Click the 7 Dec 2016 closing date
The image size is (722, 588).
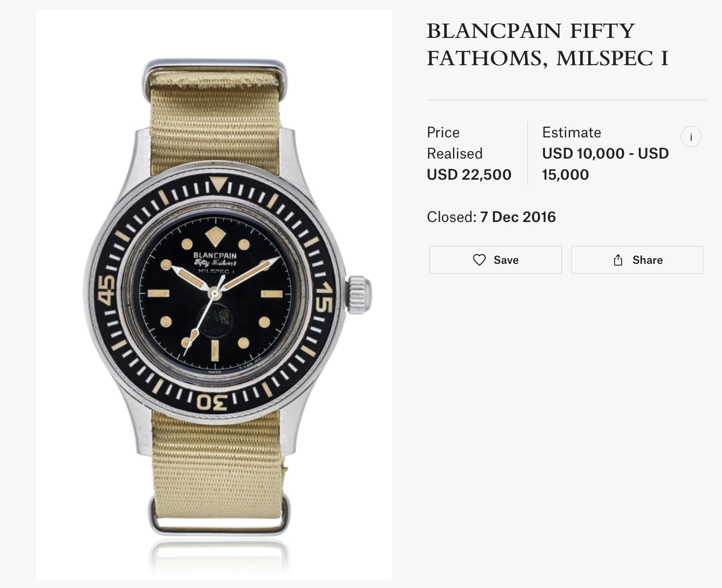pos(518,217)
